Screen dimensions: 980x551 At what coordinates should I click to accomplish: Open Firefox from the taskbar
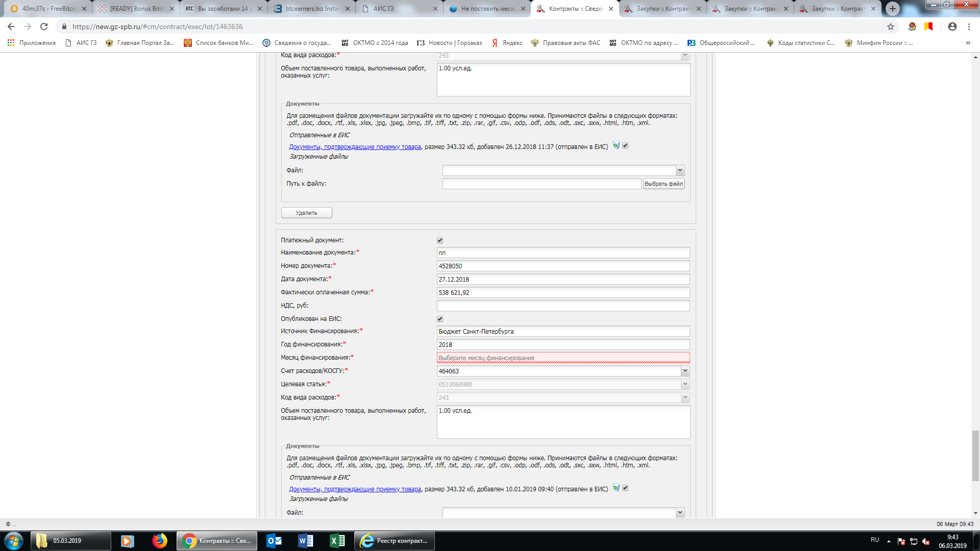pos(160,541)
